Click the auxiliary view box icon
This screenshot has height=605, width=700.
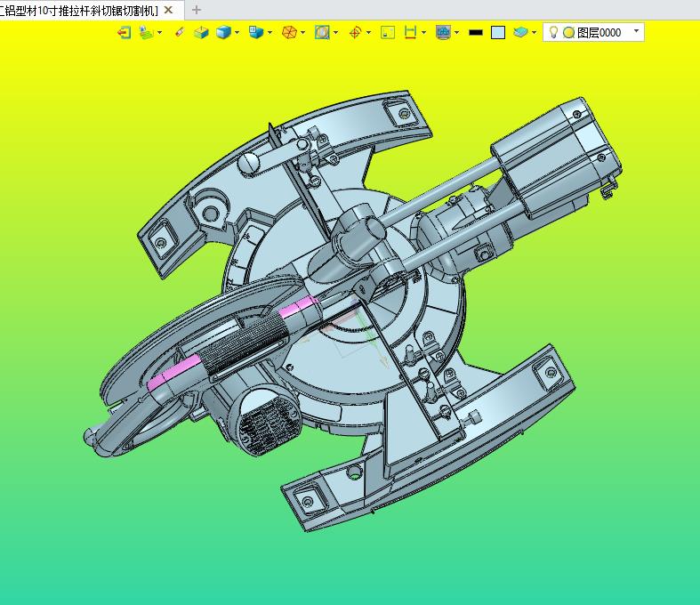tap(201, 33)
